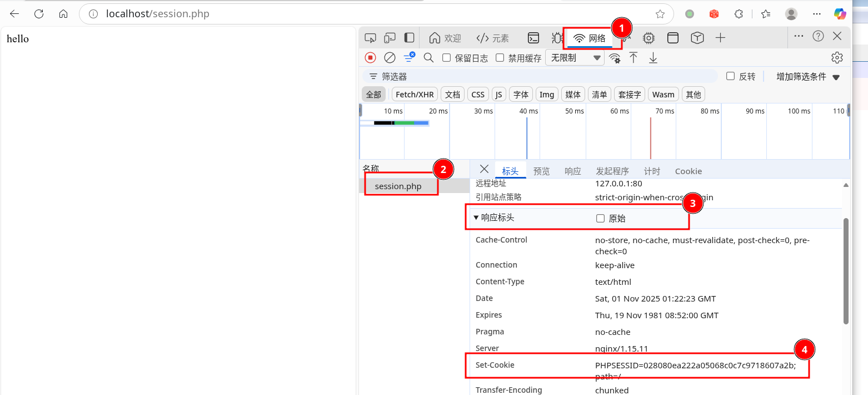868x395 pixels.
Task: Click the export HAR download arrow icon
Action: click(654, 57)
